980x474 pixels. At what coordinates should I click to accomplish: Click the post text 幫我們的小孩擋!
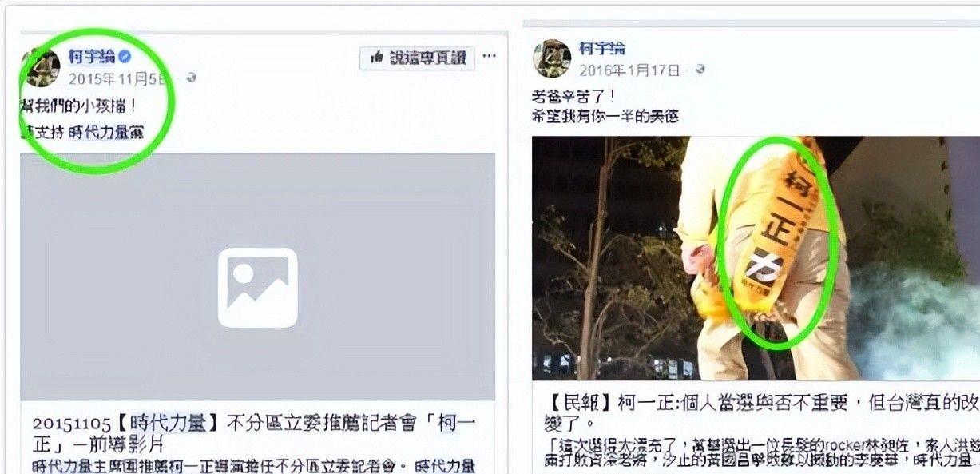point(79,105)
